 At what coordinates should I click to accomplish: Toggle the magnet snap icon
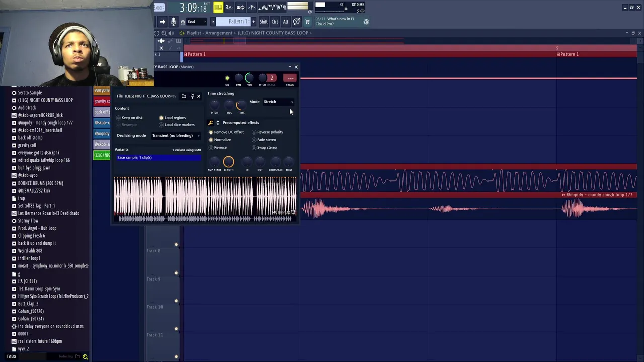coord(183,22)
